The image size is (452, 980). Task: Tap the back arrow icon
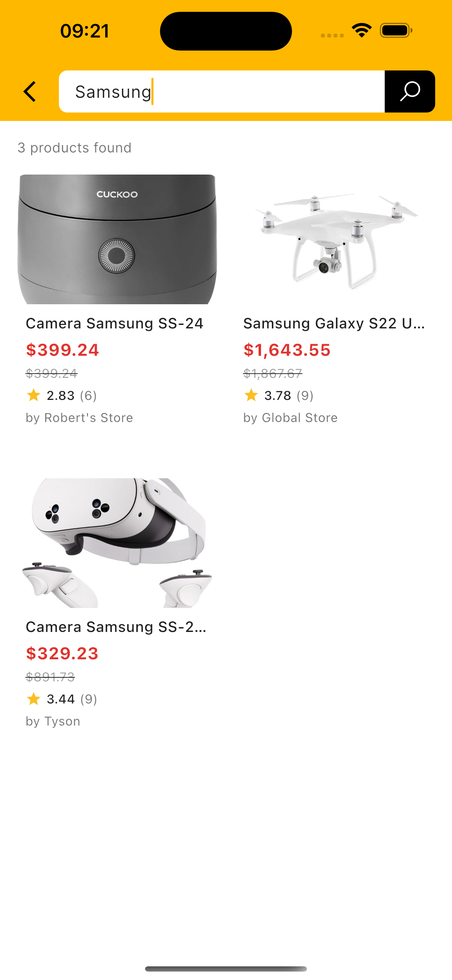pos(30,92)
